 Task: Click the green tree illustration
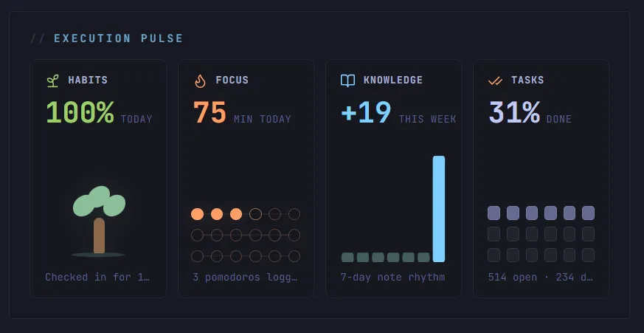pyautogui.click(x=99, y=222)
